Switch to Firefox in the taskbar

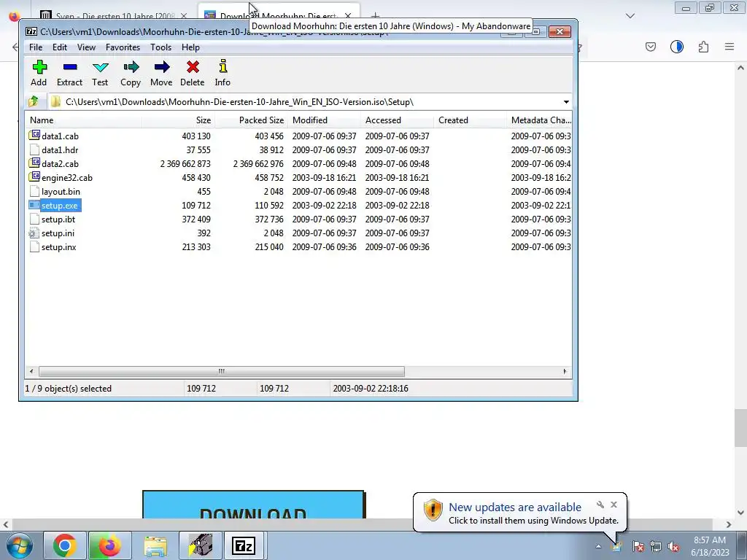109,545
